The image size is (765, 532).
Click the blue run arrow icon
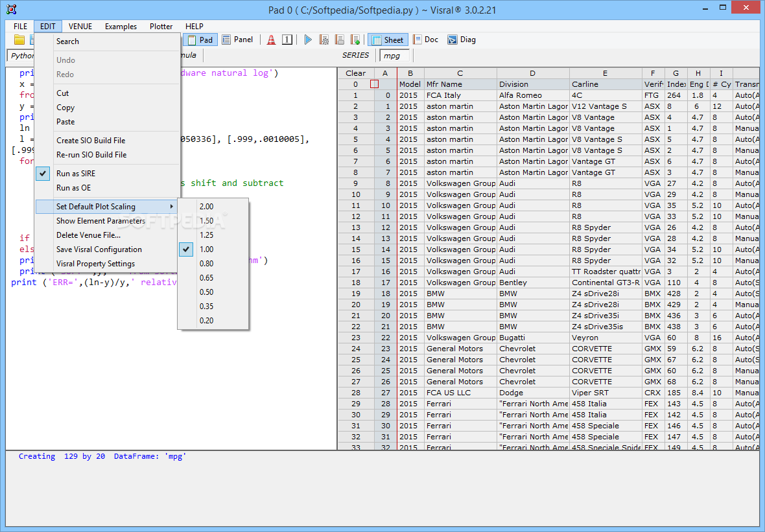308,40
